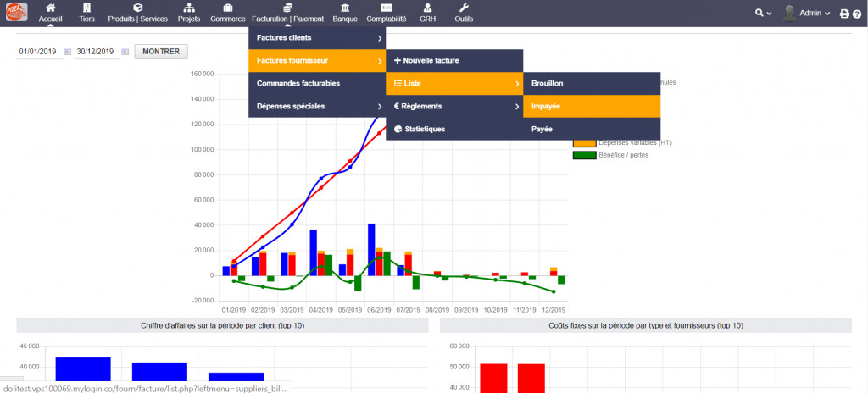The width and height of the screenshot is (868, 393).
Task: Expand the Factures clients submenu
Action: pos(317,38)
